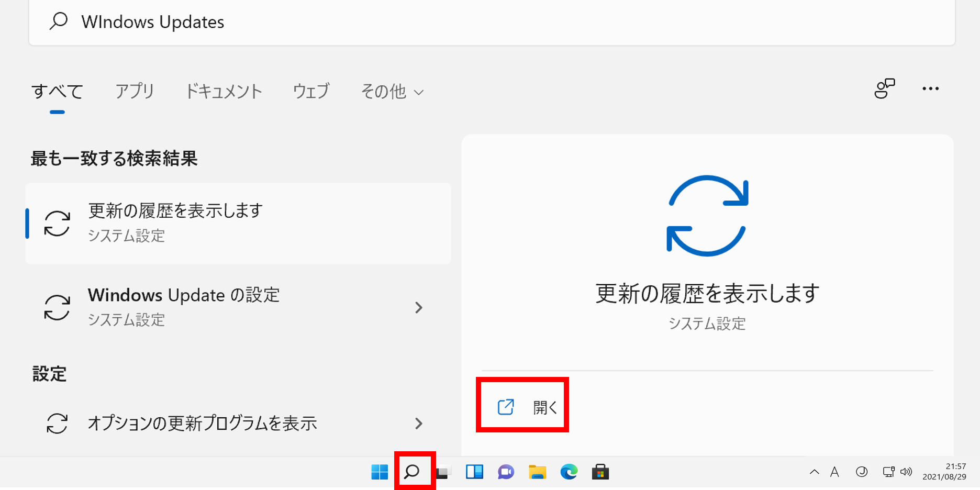
Task: Click the round IME mode icon in the tray
Action: tap(861, 472)
